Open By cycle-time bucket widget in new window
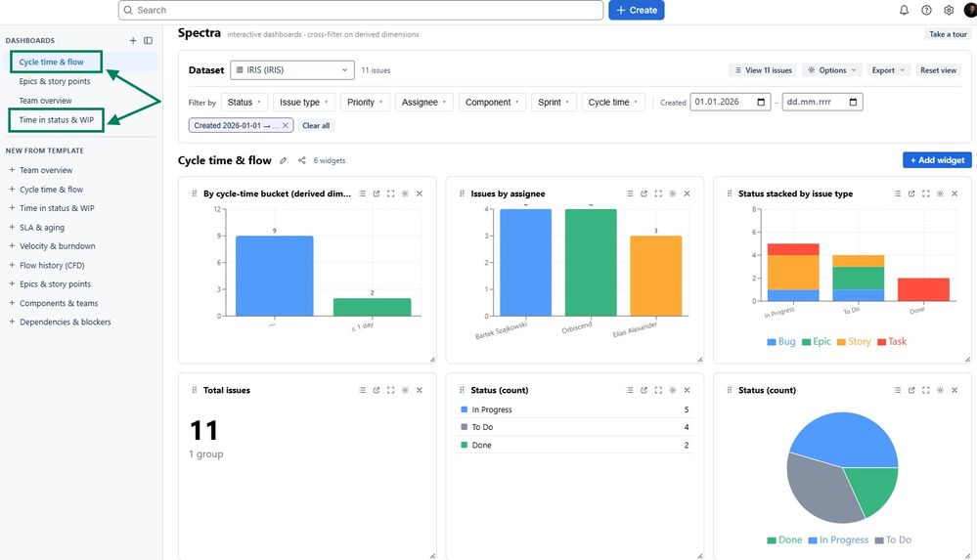This screenshot has height=560, width=977. tap(377, 194)
